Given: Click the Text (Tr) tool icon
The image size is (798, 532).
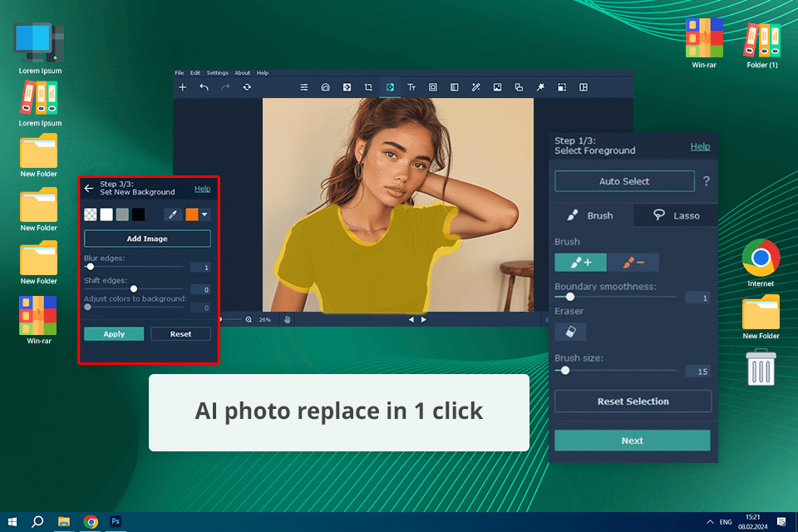Looking at the screenshot, I should [x=411, y=87].
